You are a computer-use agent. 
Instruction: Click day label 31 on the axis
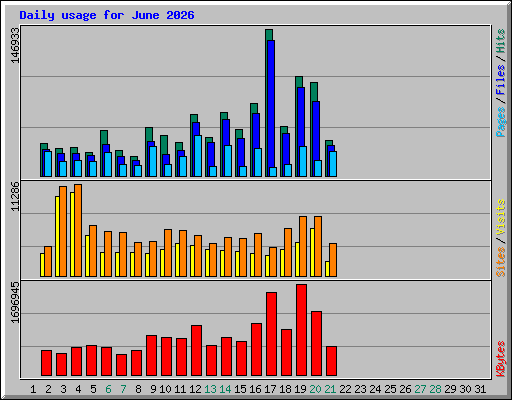(480, 389)
